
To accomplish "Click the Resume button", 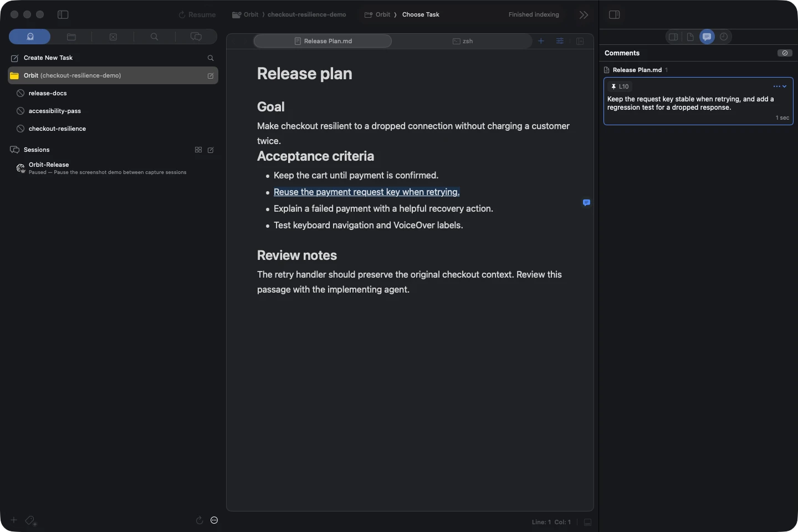I will click(x=197, y=15).
